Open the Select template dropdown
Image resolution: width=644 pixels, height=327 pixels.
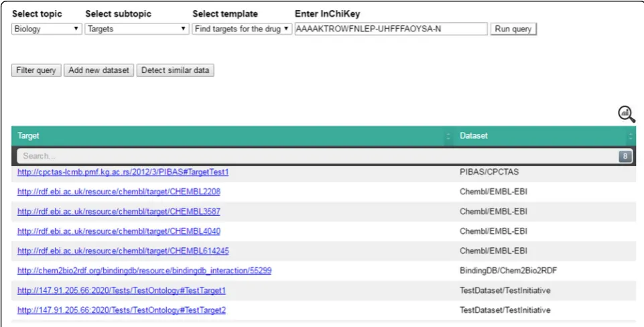click(242, 29)
